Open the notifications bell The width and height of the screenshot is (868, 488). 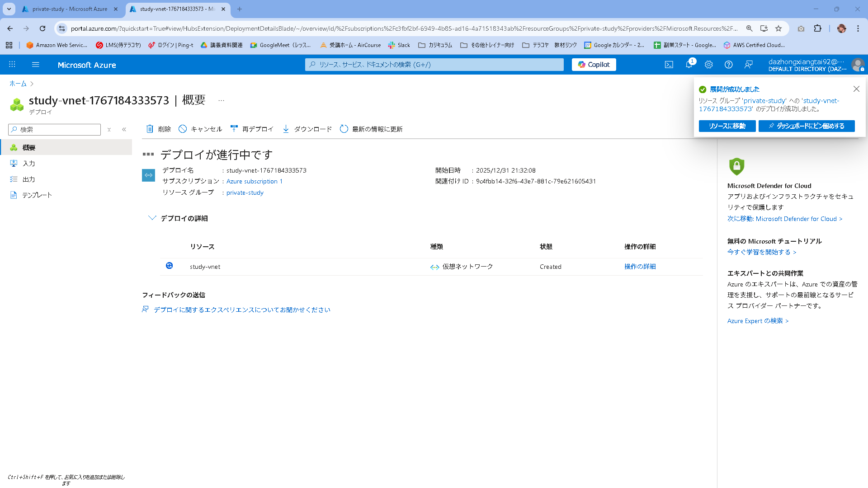pyautogui.click(x=689, y=65)
